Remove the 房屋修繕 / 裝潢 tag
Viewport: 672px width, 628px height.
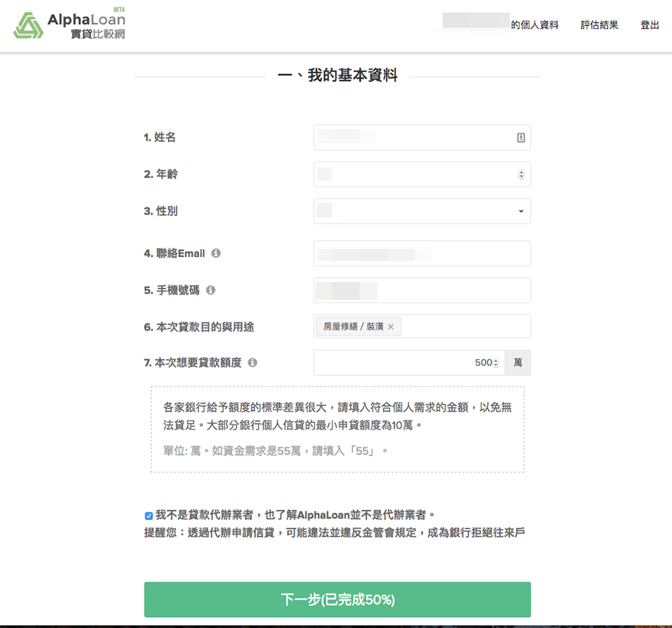pos(390,327)
